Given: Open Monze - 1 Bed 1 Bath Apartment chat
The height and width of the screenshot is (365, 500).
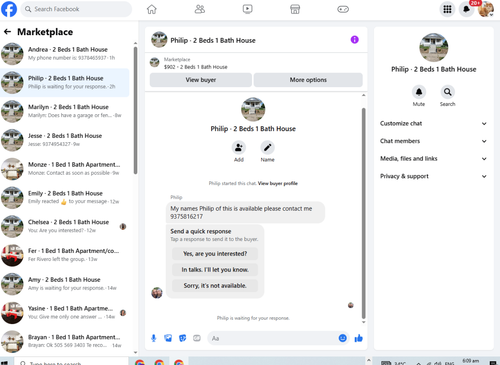Looking at the screenshot, I should point(65,169).
